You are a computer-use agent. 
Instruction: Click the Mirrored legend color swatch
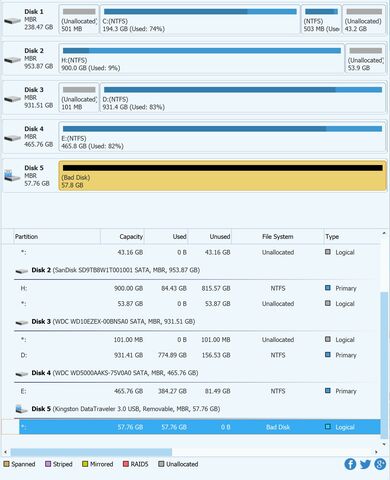point(85,464)
